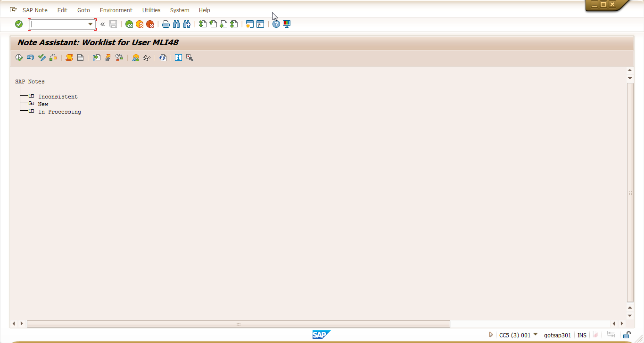Expand the Inconsistent notes folder
644x343 pixels.
[31, 96]
